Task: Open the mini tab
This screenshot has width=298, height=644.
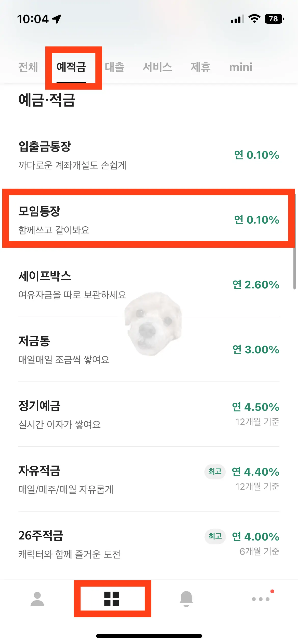Action: coord(240,67)
